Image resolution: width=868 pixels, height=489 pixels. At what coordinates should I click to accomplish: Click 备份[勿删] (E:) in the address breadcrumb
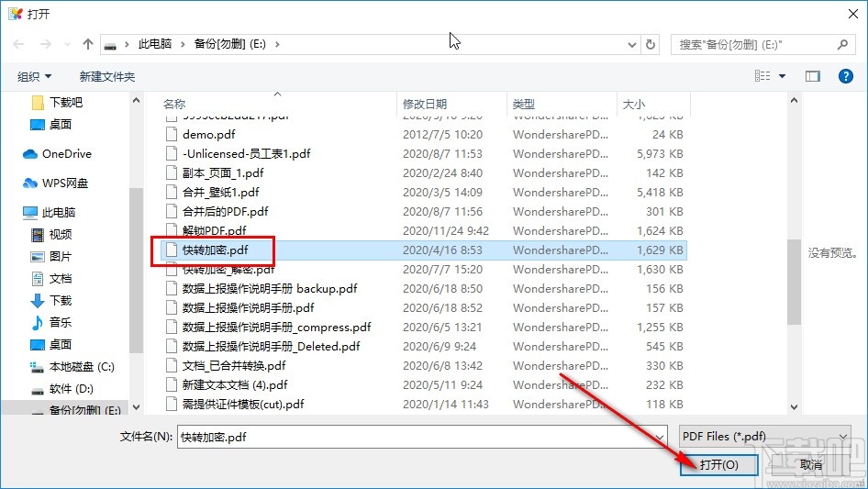[229, 44]
